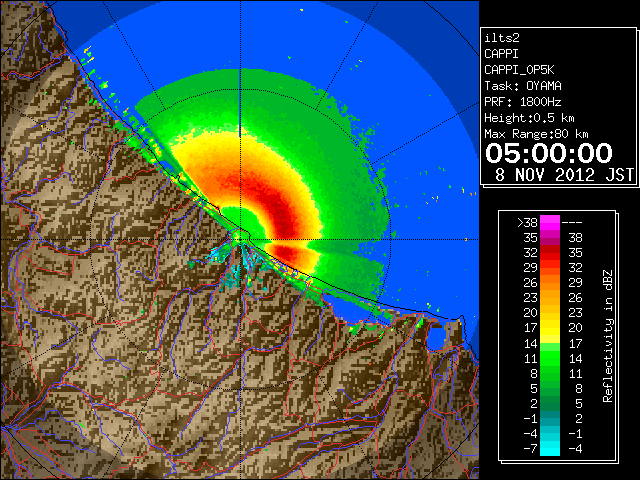Click the "---" legend label beside magenta
This screenshot has width=640, height=480.
572,223
